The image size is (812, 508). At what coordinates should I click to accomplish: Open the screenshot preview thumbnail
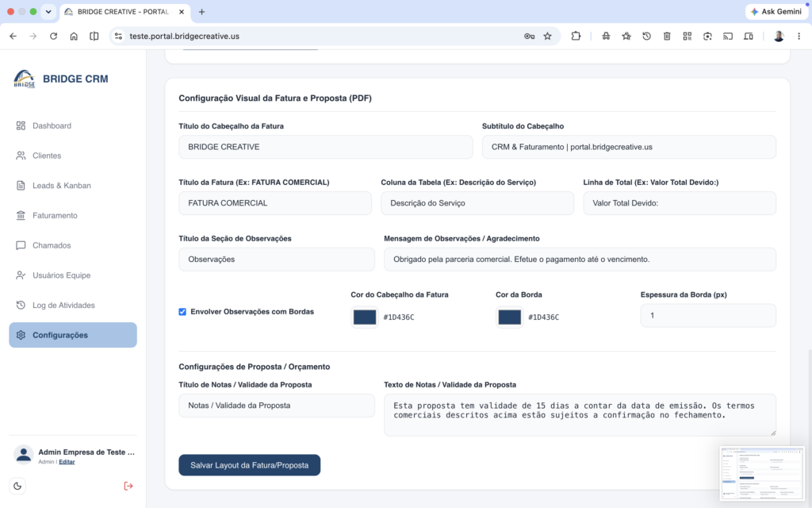point(762,473)
